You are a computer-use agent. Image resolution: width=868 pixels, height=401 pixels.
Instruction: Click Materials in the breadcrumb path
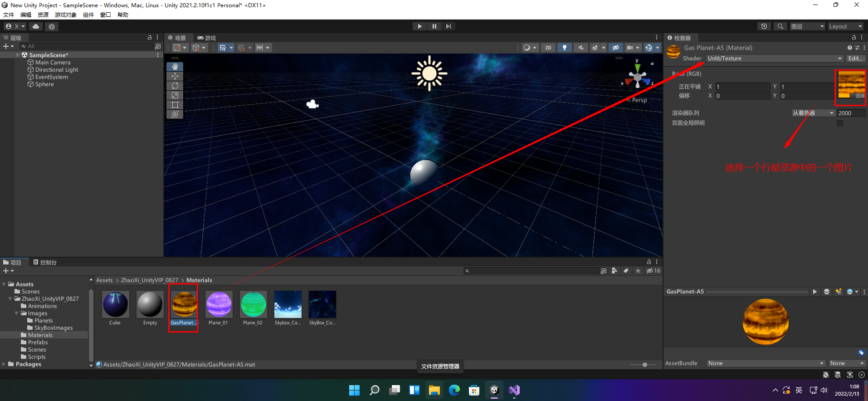click(x=199, y=280)
